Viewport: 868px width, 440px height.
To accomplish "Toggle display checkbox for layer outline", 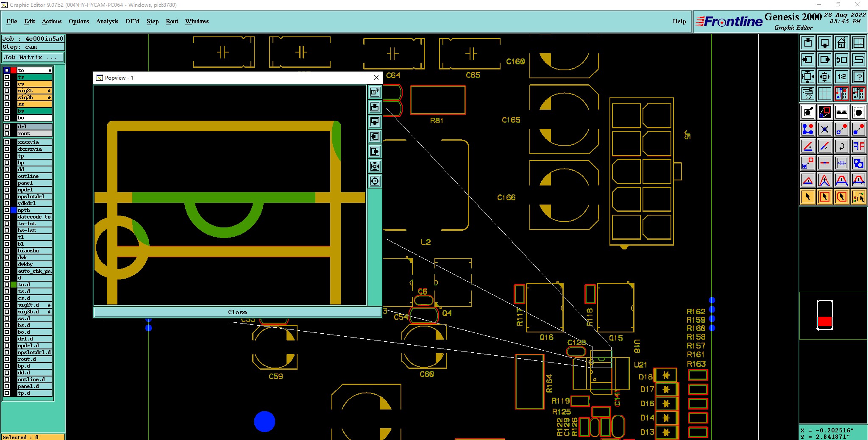I will click(7, 176).
